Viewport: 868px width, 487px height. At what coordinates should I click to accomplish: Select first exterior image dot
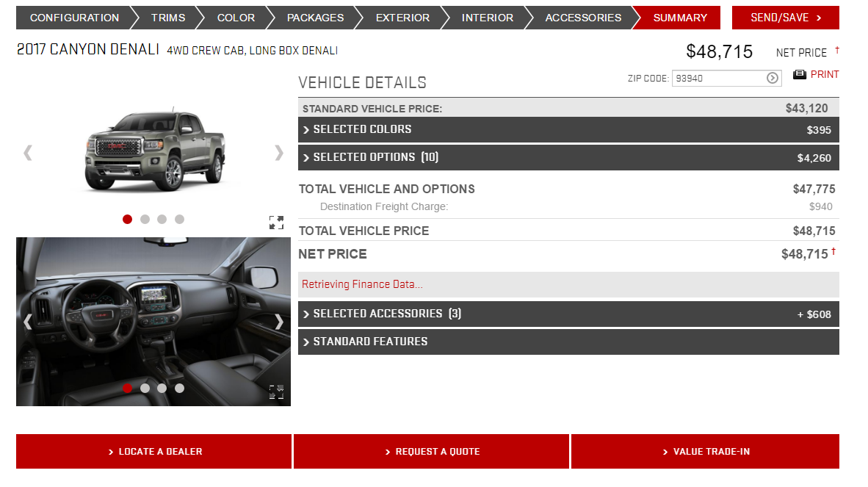127,219
